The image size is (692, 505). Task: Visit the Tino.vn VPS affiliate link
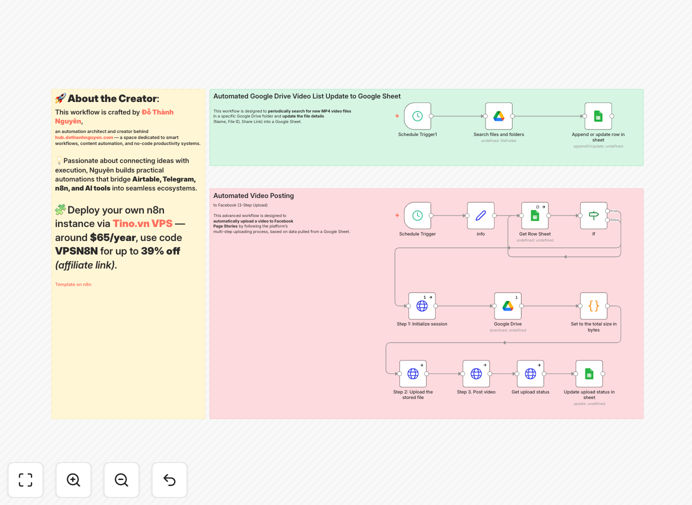tap(143, 223)
